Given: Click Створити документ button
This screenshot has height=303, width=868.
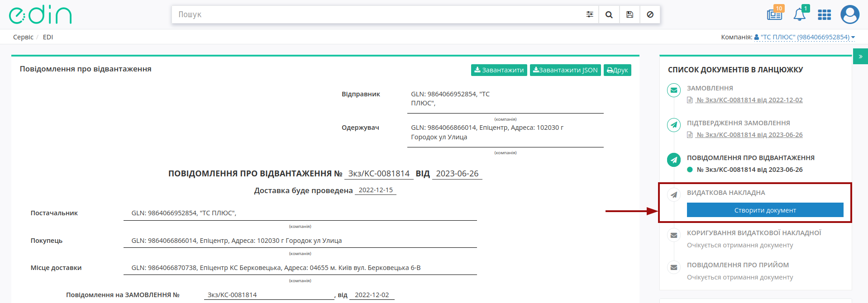Looking at the screenshot, I should pyautogui.click(x=765, y=210).
